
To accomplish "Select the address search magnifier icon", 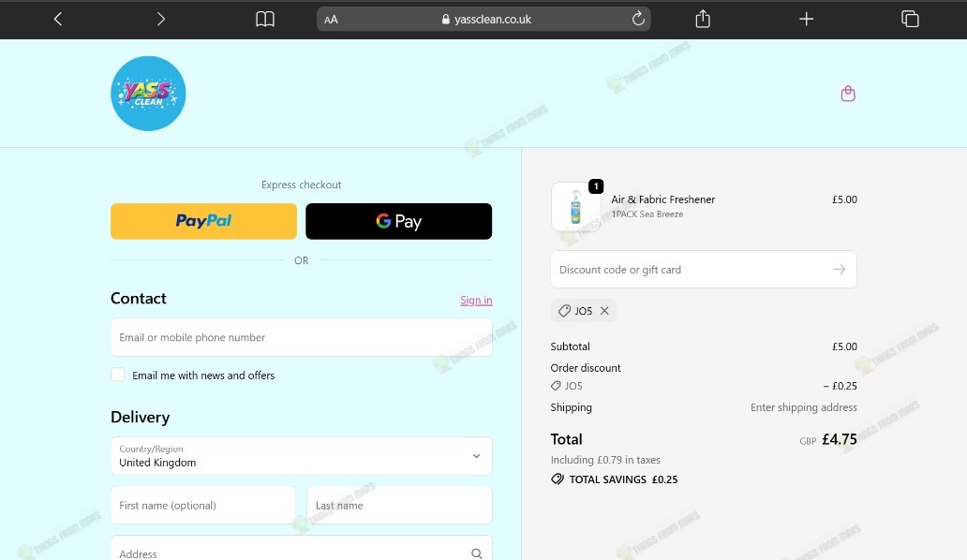I will [x=477, y=553].
